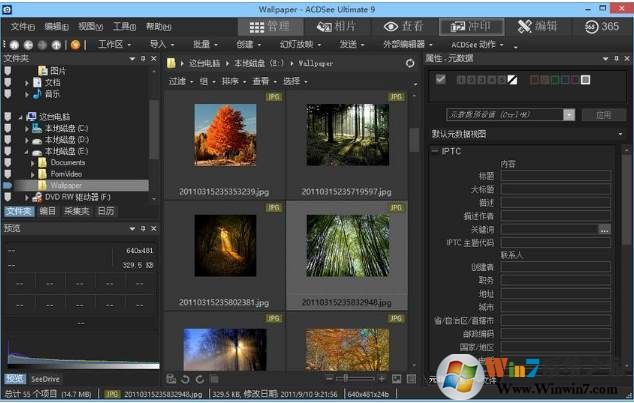Select the thumbnail 20110315235802381.jpg
Viewport: 634px width, 403px height.
(x=225, y=246)
